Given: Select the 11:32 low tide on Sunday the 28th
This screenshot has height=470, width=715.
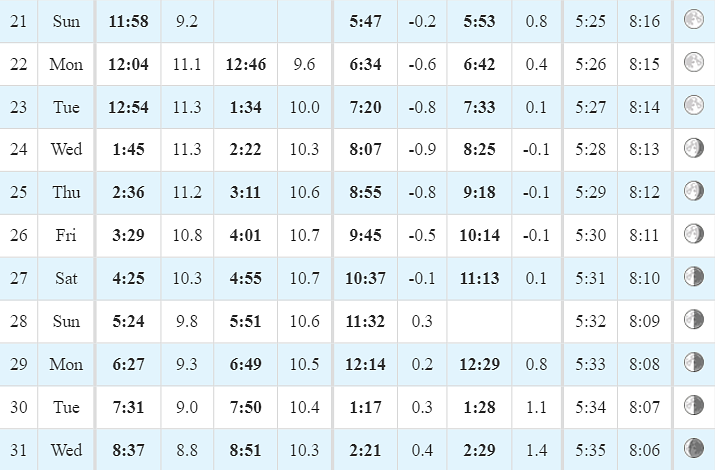Looking at the screenshot, I should [x=365, y=321].
